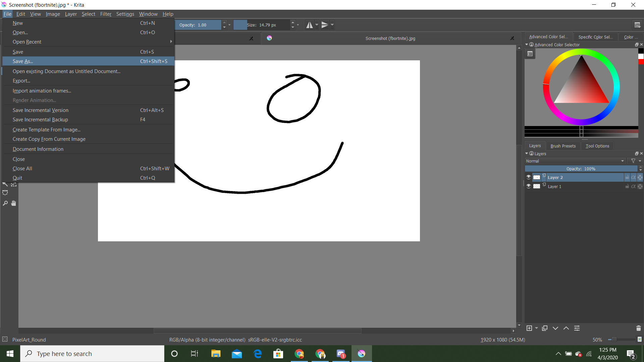The height and width of the screenshot is (362, 644).
Task: Select the Zoom tool
Action: [5, 203]
